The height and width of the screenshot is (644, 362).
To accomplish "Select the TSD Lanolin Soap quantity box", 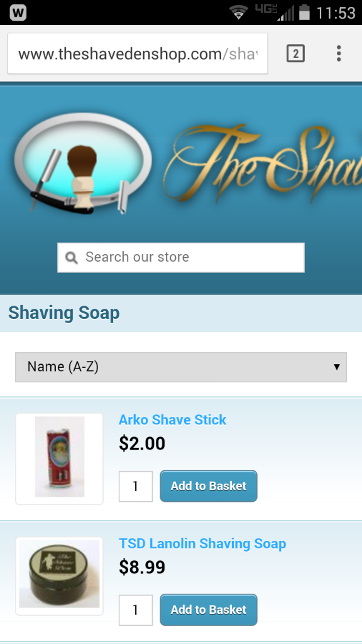I will pos(136,610).
